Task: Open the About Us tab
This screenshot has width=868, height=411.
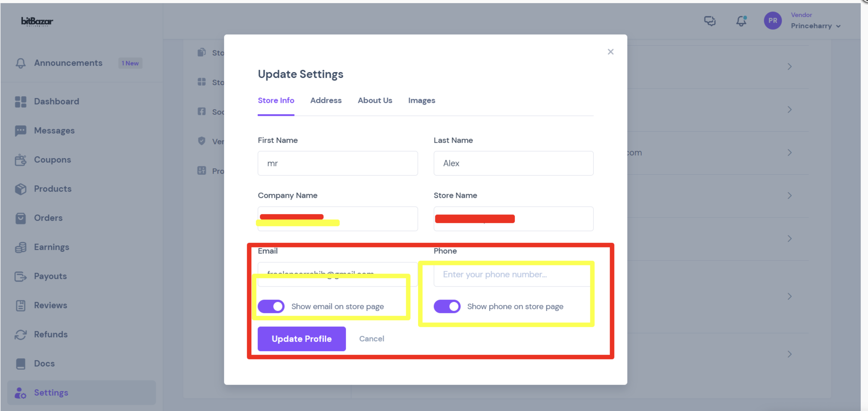Action: coord(375,100)
